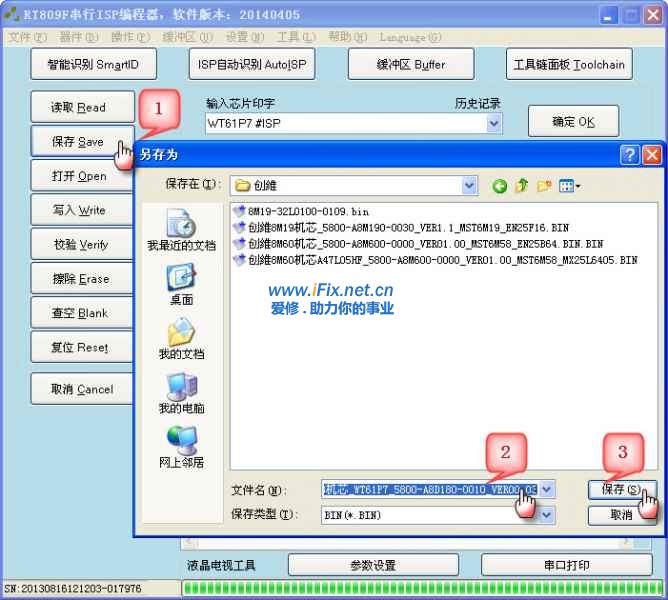Jump to 桌面 in the places bar
Viewport: 668px width, 600px height.
[x=181, y=284]
